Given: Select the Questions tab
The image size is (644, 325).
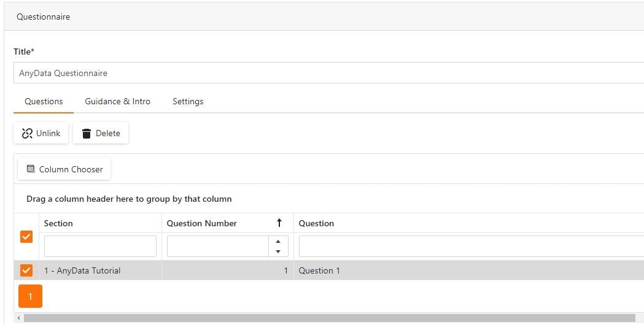Looking at the screenshot, I should (x=44, y=101).
